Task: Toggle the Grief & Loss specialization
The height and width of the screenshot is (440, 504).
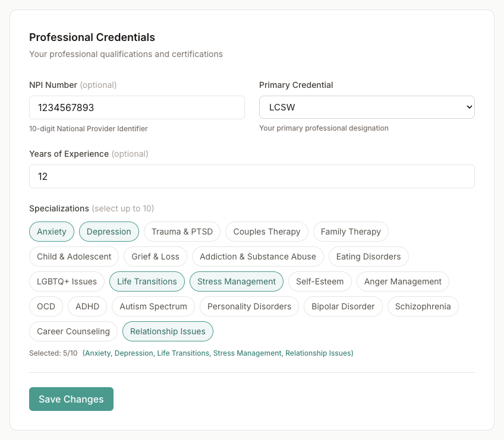Action: tap(155, 257)
